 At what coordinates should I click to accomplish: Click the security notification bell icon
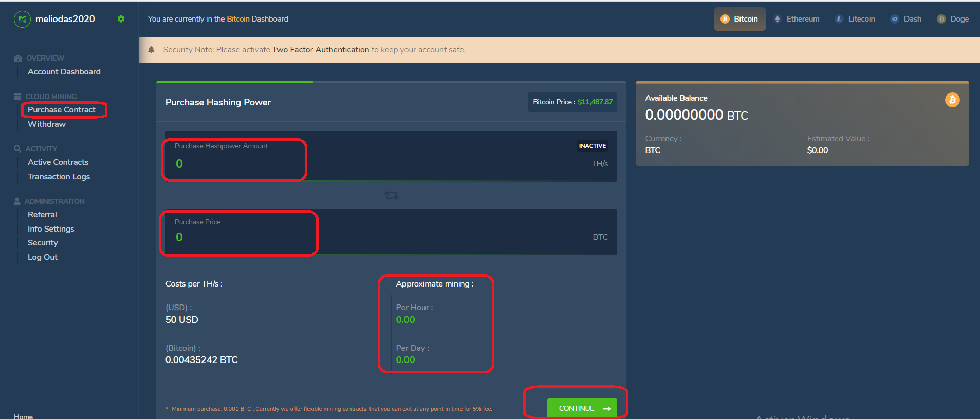[x=151, y=50]
